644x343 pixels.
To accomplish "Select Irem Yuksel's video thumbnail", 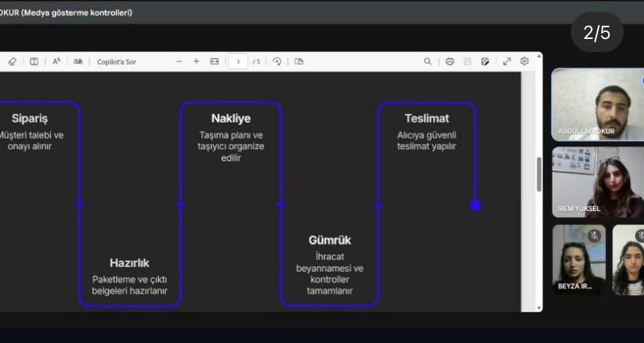I will point(597,182).
